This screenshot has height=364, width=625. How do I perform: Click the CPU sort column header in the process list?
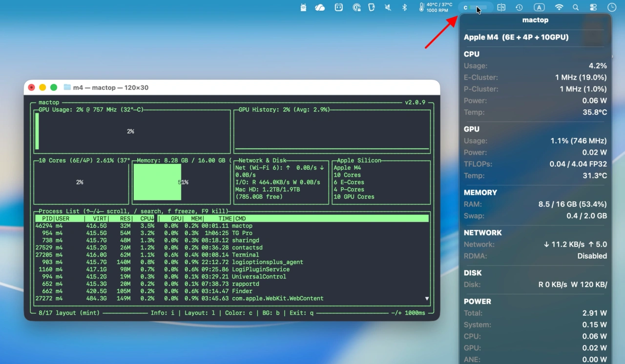pos(146,218)
